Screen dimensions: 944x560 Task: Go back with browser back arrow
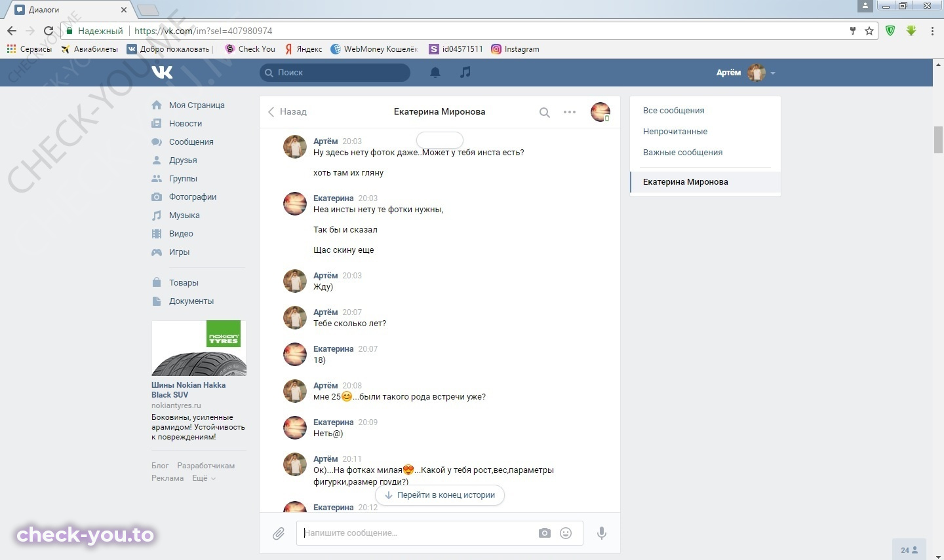pos(12,31)
